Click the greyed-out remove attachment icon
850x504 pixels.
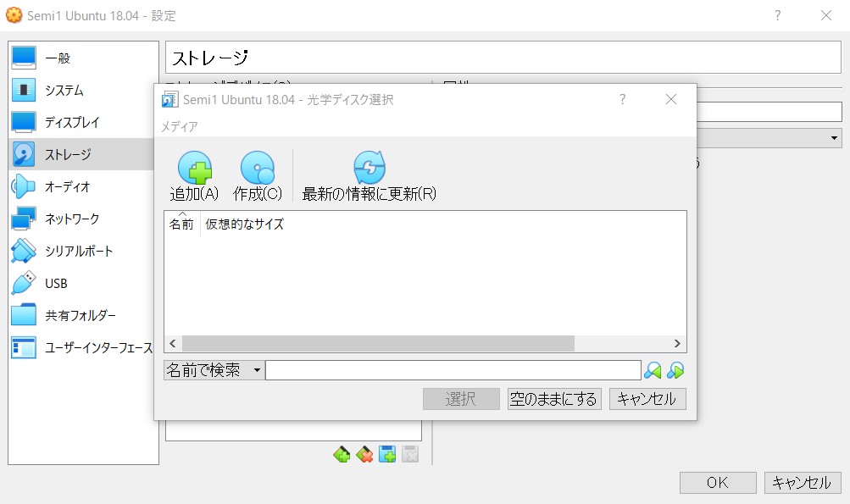(410, 454)
